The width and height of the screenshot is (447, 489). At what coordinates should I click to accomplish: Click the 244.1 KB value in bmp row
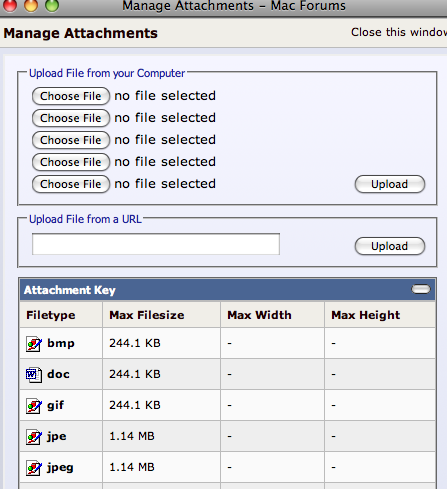click(x=135, y=343)
